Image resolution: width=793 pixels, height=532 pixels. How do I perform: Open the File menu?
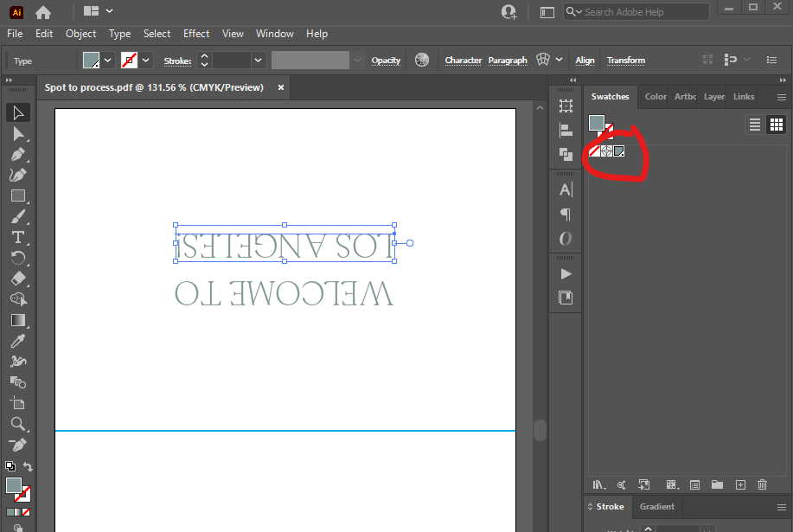[15, 34]
